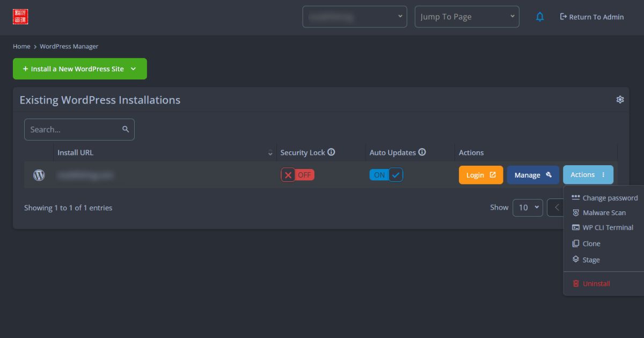
Task: Click the orange Login button
Action: tap(480, 175)
